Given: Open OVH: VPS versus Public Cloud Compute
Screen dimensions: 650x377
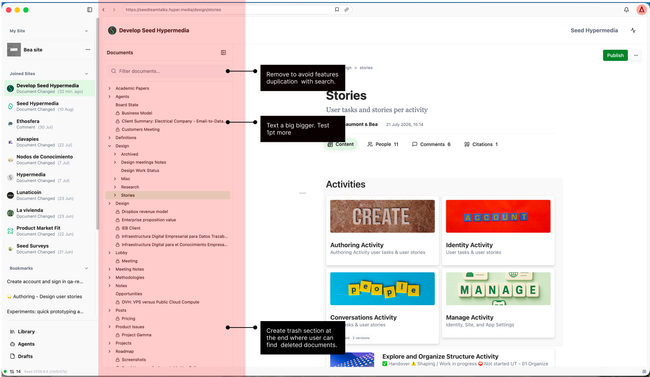Looking at the screenshot, I should tap(160, 302).
